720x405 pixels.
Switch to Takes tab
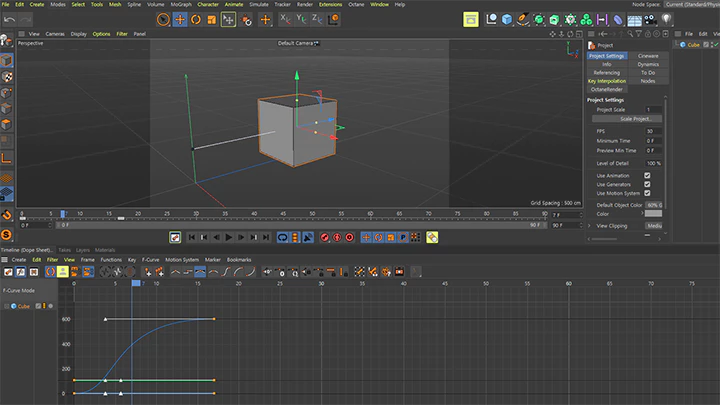64,250
